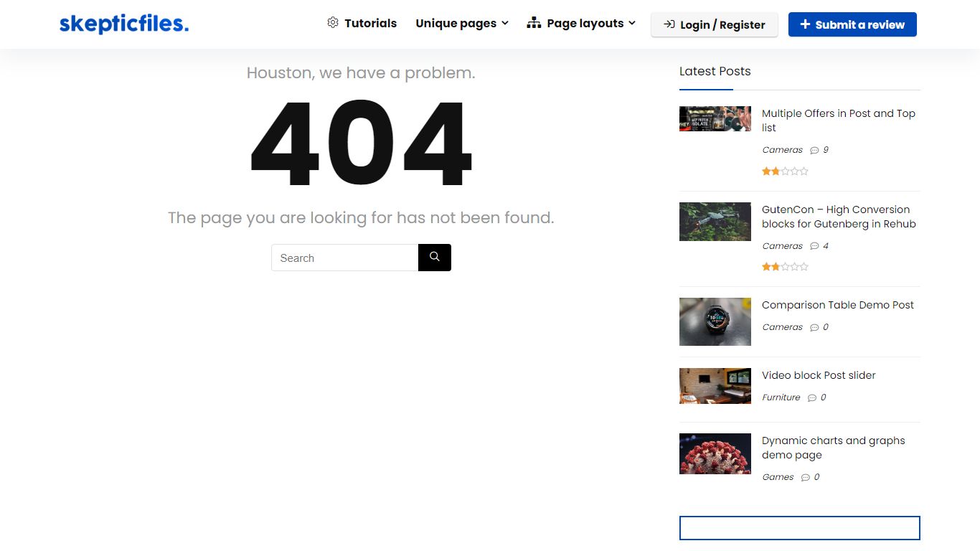Screen dimensions: 980x551
Task: Open the smartwatch thumbnail
Action: click(x=715, y=321)
